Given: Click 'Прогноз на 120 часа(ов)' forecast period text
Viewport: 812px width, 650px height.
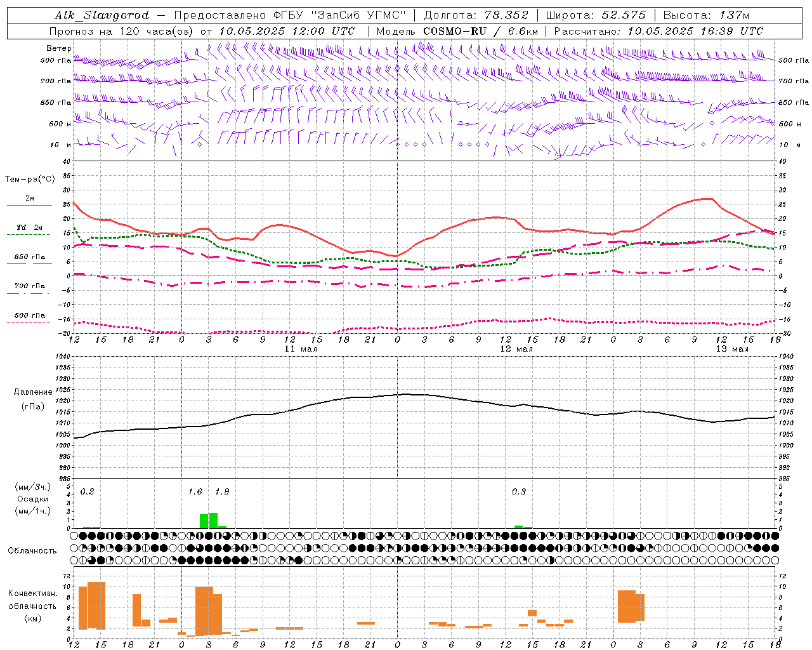Looking at the screenshot, I should coord(122,31).
